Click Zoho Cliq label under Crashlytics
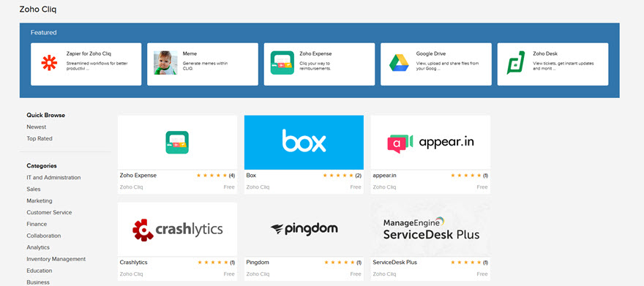 pos(132,274)
